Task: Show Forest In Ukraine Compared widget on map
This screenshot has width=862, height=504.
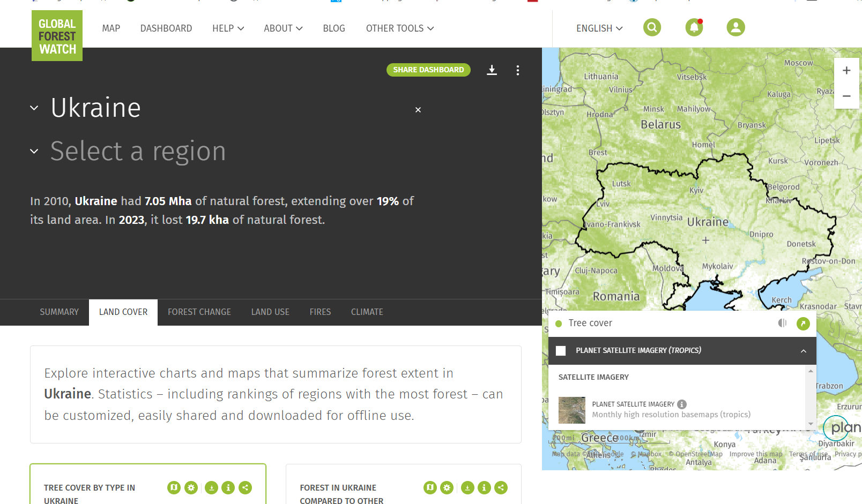Action: click(x=430, y=487)
